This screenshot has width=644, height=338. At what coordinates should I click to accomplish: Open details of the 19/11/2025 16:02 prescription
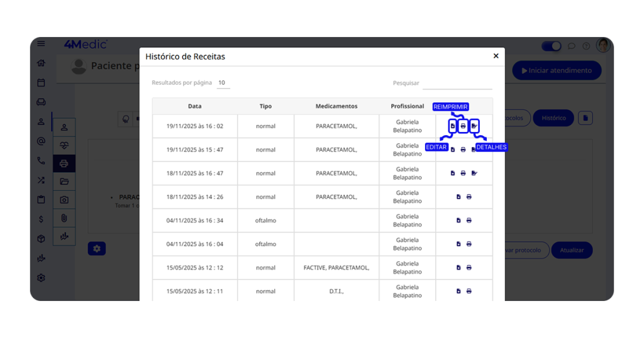coord(474,126)
